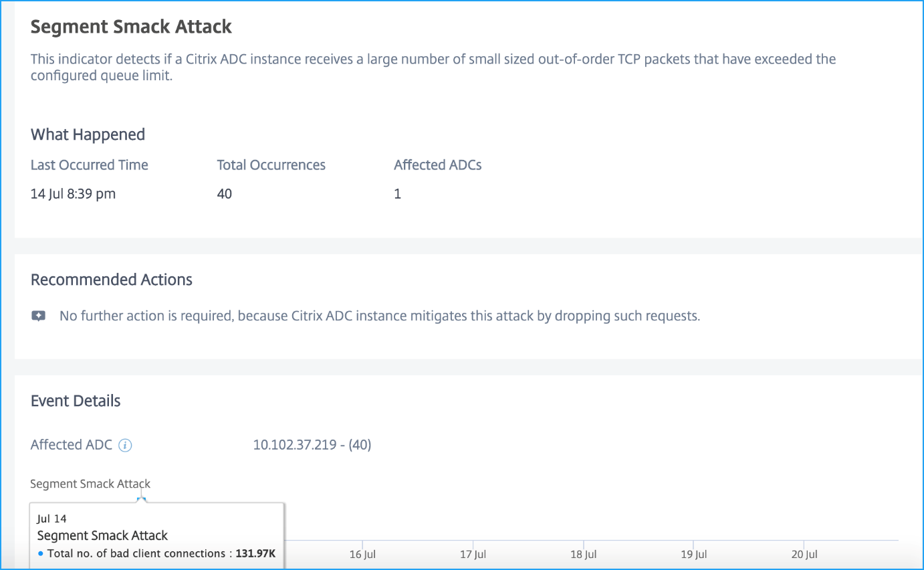This screenshot has height=570, width=924.
Task: Select the What Happened section title
Action: click(88, 134)
